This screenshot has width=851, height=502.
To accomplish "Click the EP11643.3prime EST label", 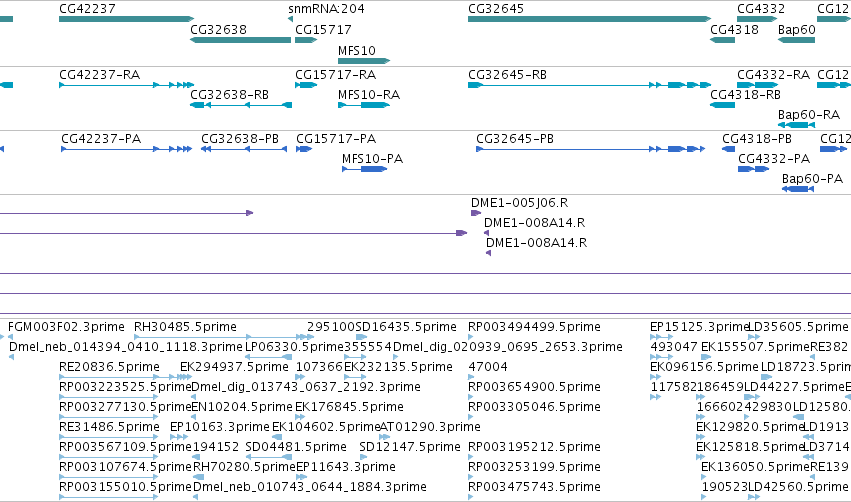I will (x=345, y=467).
